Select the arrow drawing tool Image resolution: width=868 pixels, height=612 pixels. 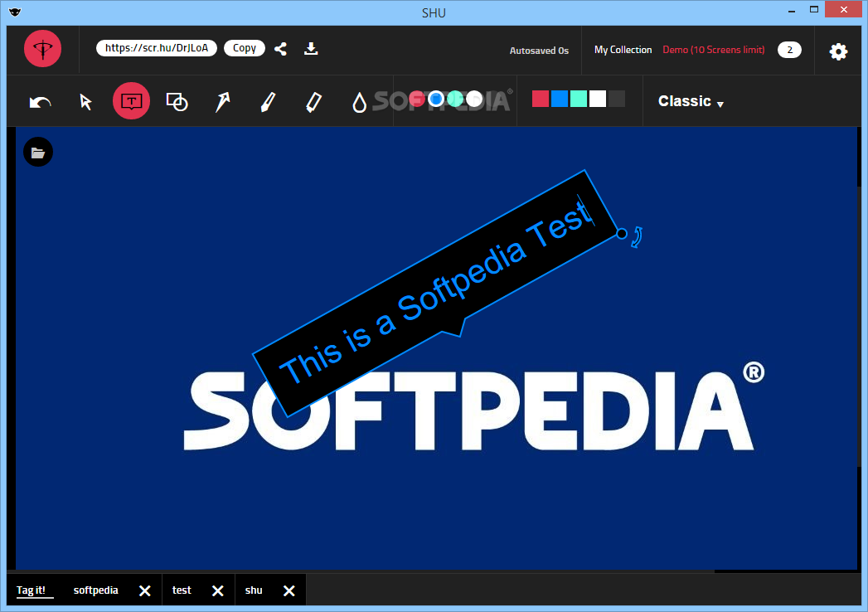click(222, 102)
